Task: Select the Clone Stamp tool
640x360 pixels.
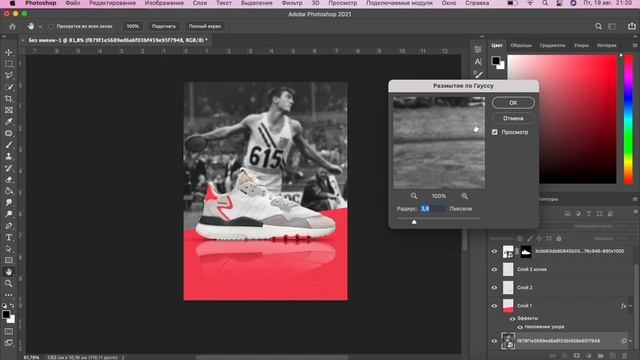Action: [9, 156]
